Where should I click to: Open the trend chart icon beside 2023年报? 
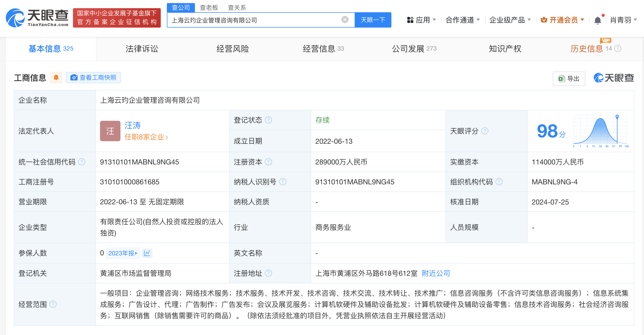[147, 253]
